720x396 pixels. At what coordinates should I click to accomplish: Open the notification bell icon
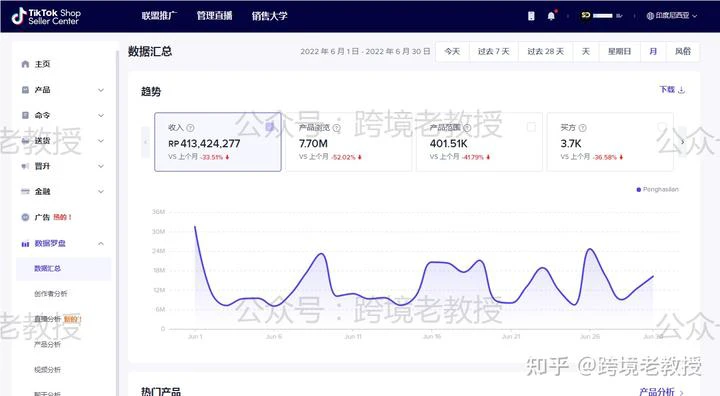pyautogui.click(x=551, y=16)
